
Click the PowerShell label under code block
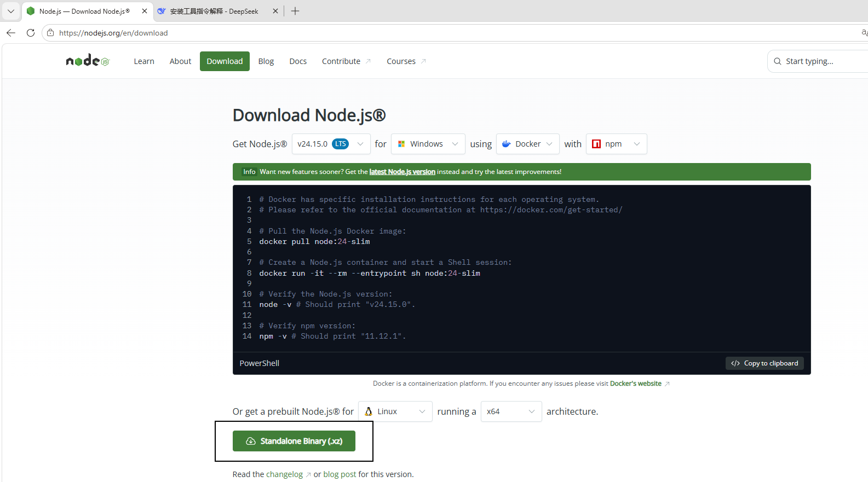click(260, 363)
